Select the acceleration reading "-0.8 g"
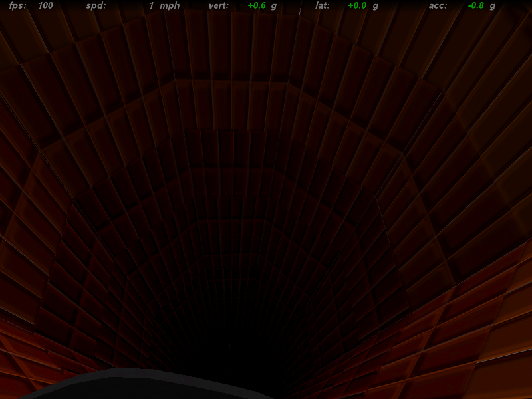The image size is (532, 399). pos(481,6)
